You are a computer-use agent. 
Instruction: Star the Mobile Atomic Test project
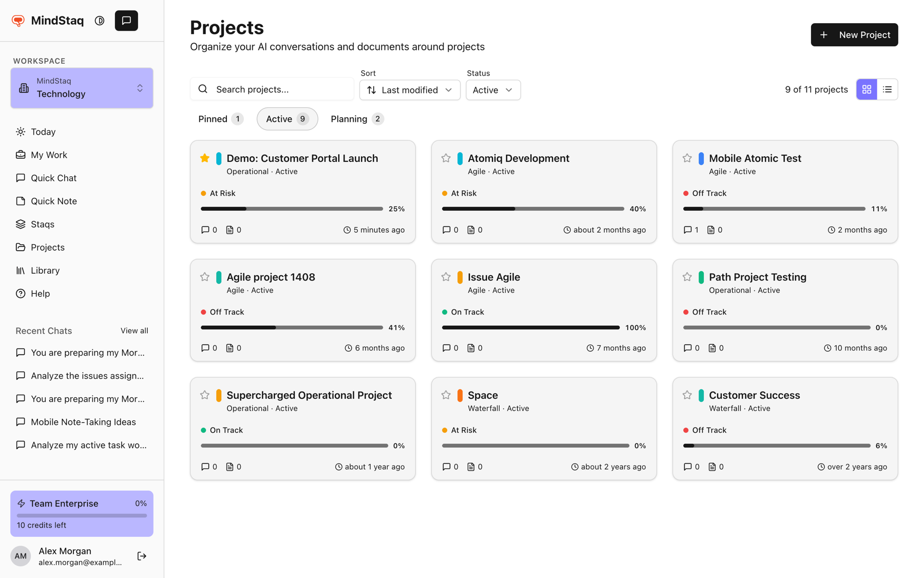[687, 158]
